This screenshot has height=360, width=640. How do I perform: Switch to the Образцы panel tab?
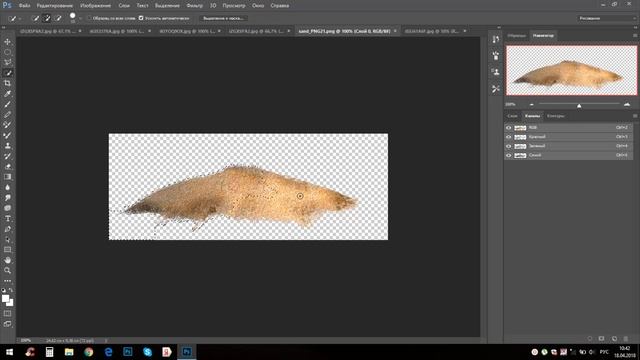pyautogui.click(x=517, y=36)
